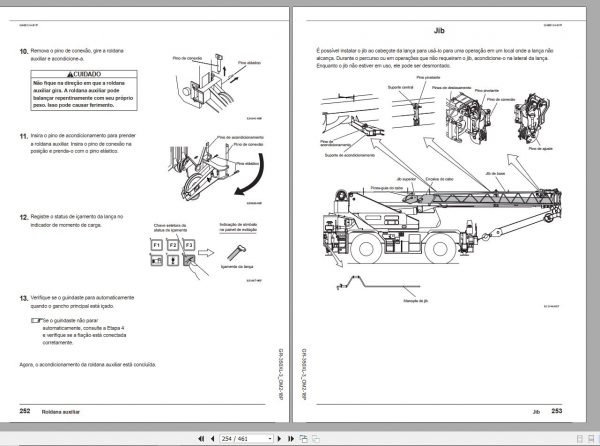Select single page layout icon
This screenshot has width=600, height=446.
[x=580, y=439]
